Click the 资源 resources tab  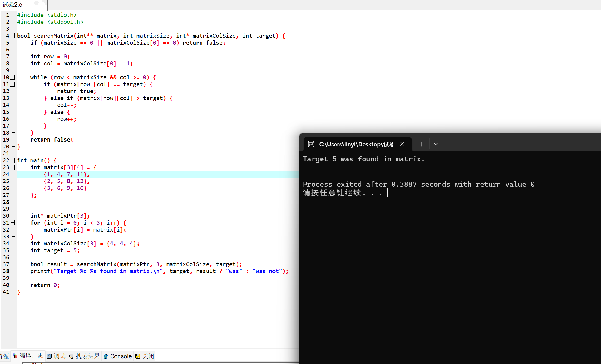click(4, 356)
